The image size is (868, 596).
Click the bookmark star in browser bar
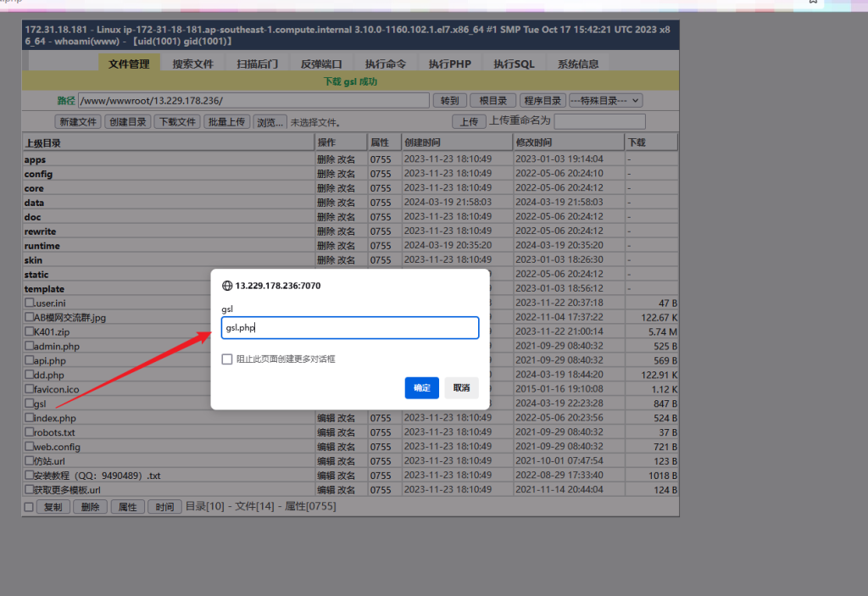click(813, 3)
